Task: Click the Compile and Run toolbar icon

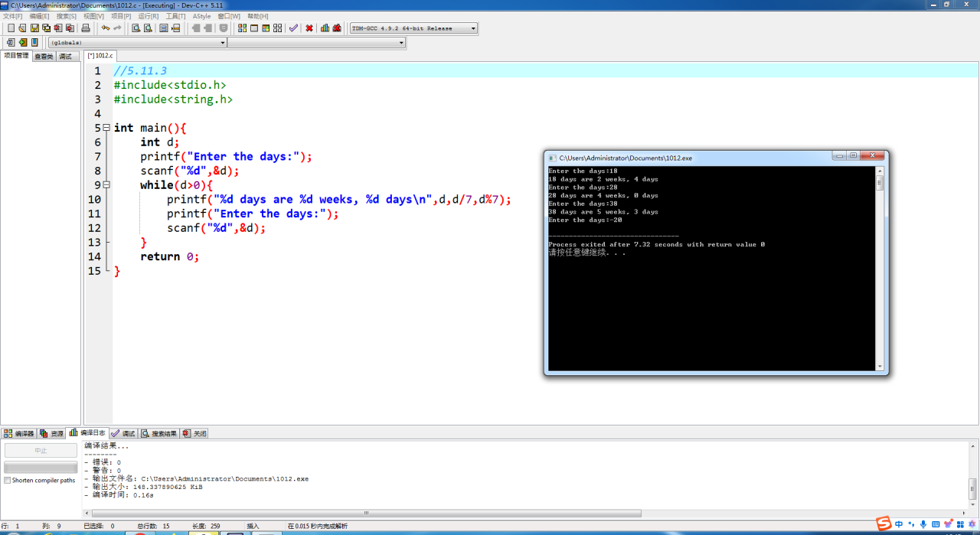Action: coord(266,28)
